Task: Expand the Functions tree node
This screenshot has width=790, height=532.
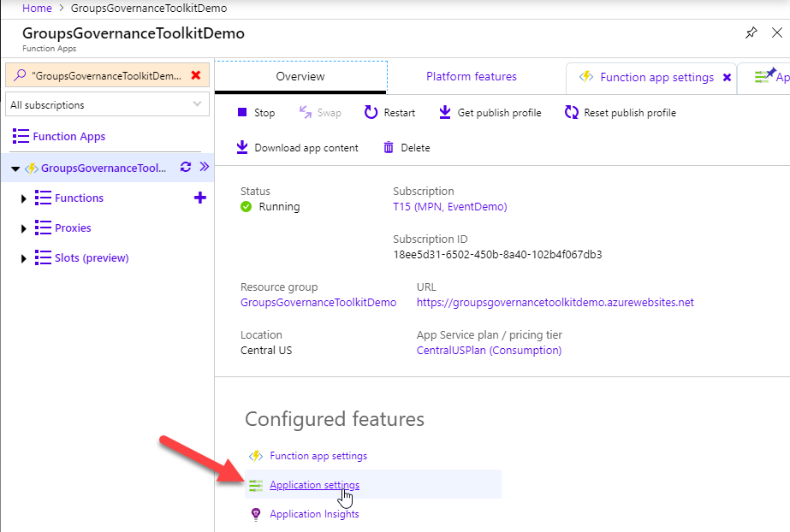Action: click(x=23, y=198)
